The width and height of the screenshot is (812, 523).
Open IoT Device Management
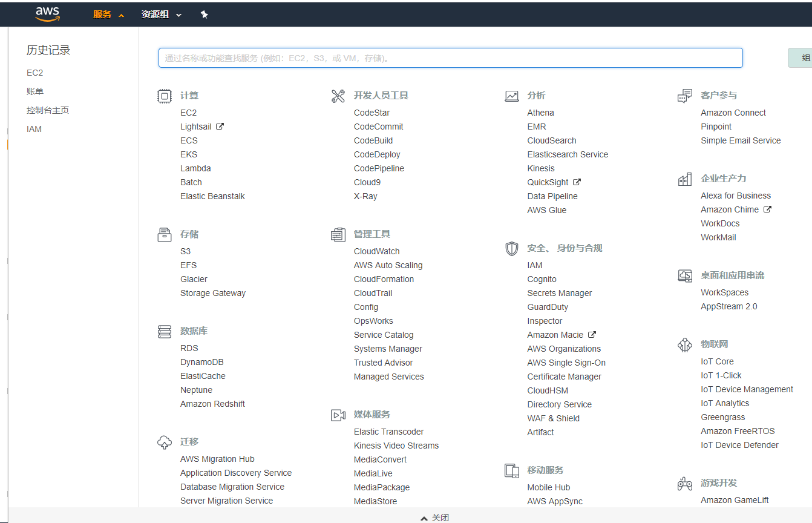tap(747, 389)
